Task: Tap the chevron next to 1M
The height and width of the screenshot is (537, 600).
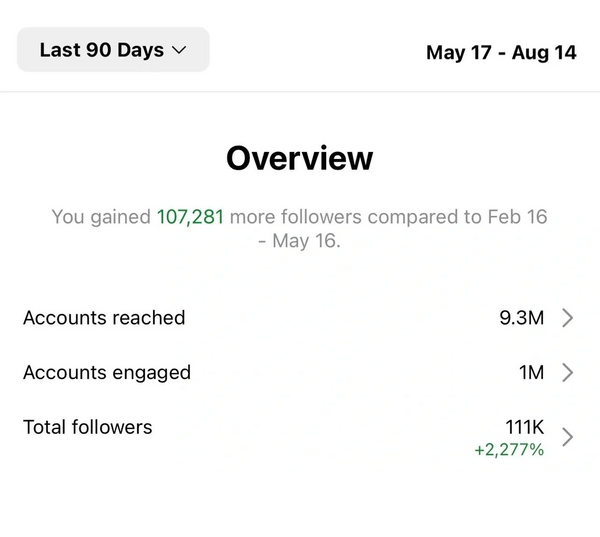Action: coord(568,373)
